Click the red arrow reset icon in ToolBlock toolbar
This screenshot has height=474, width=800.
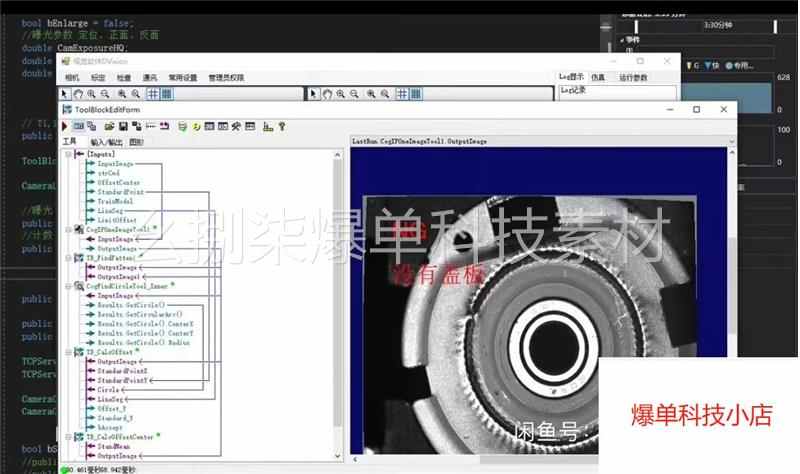[164, 126]
